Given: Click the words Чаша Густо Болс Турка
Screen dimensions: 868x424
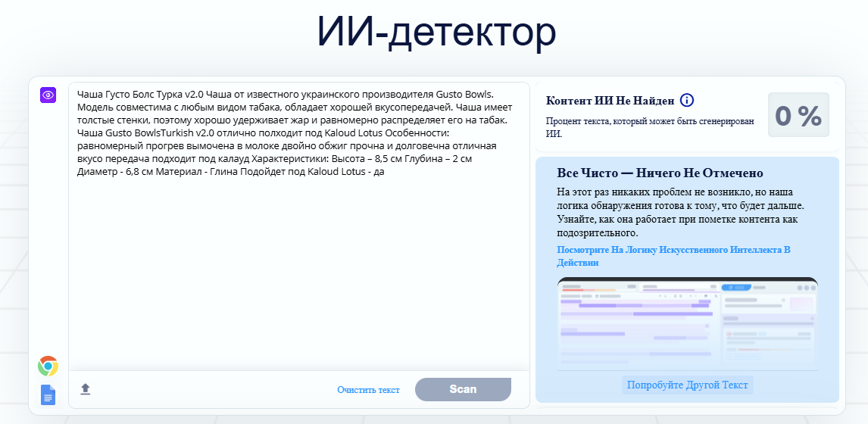Looking at the screenshot, I should 130,93.
